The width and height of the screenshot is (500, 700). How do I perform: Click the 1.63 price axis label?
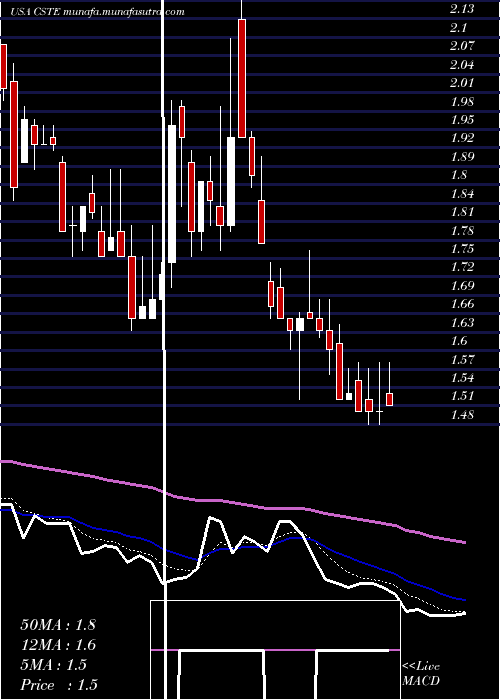click(x=462, y=322)
